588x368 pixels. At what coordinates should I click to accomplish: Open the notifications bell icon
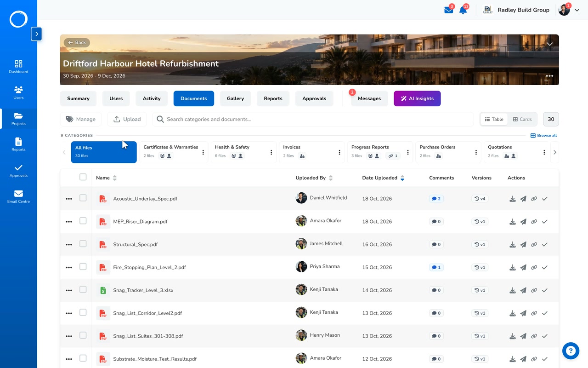pos(463,10)
